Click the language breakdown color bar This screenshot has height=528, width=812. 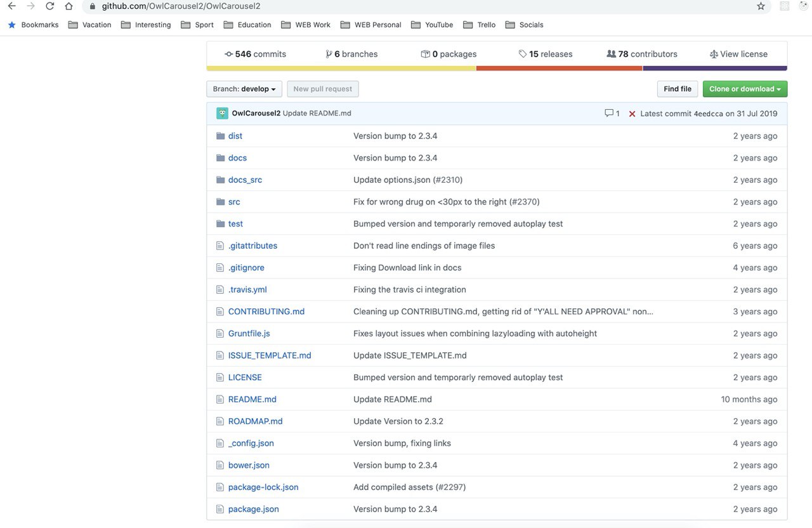(x=497, y=68)
